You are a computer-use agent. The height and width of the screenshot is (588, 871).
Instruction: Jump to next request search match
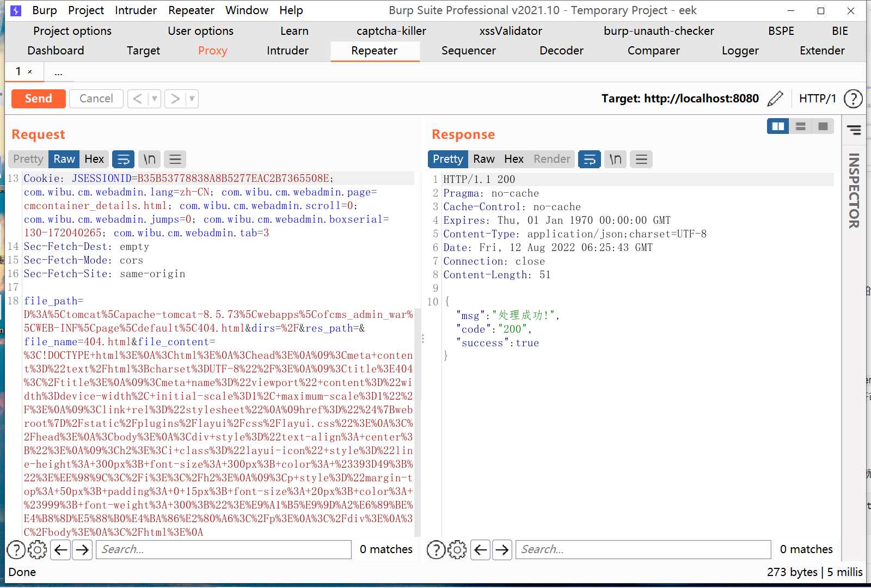82,550
